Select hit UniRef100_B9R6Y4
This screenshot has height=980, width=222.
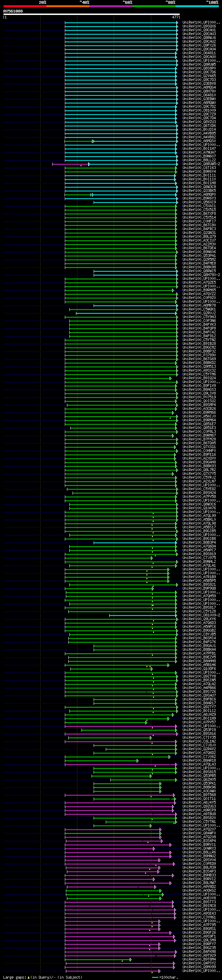coord(199,172)
